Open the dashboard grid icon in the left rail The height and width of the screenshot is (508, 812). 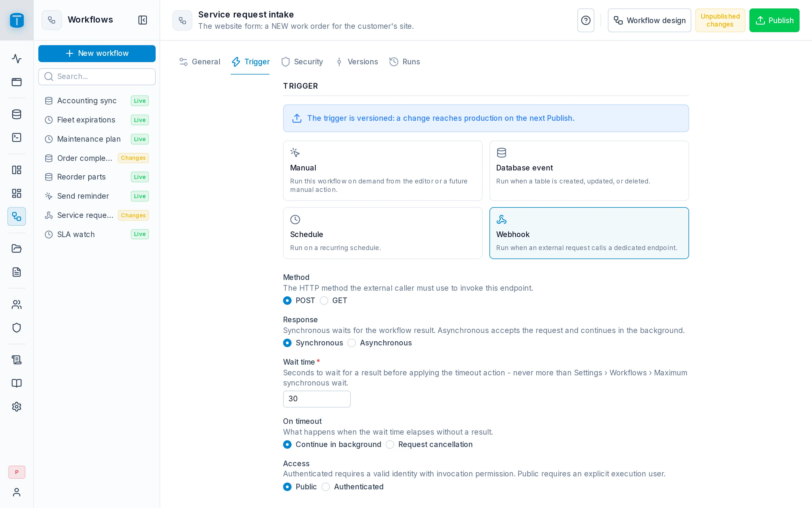click(x=17, y=193)
